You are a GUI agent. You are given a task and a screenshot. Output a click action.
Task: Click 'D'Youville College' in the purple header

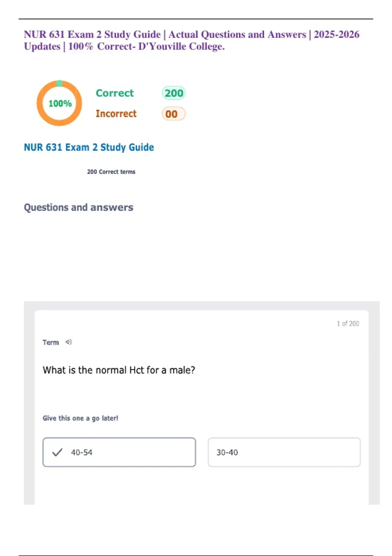(x=181, y=46)
